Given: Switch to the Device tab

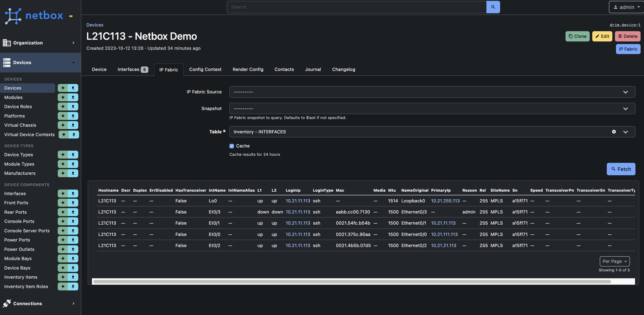Looking at the screenshot, I should (x=99, y=69).
